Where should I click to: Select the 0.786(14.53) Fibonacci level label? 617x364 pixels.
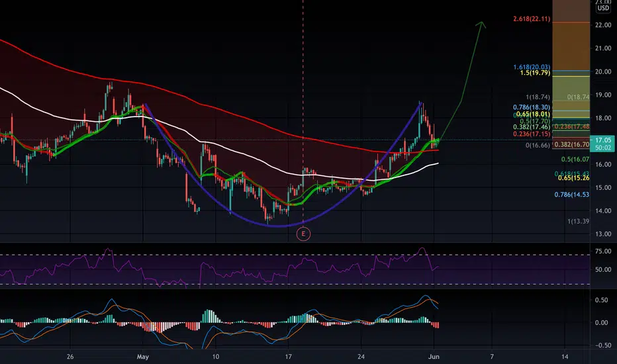click(572, 195)
